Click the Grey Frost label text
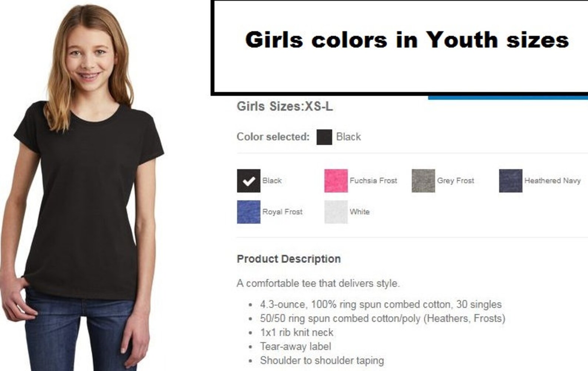588x371 pixels. 455,181
